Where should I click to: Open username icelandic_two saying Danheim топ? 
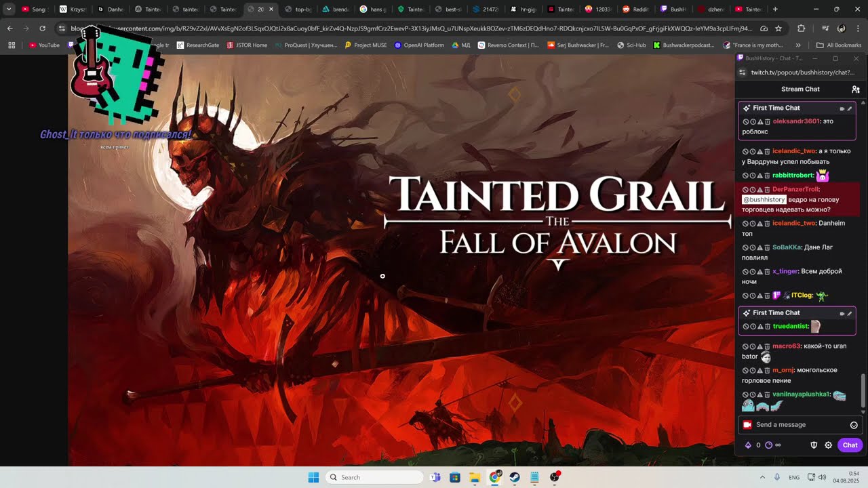tap(793, 224)
